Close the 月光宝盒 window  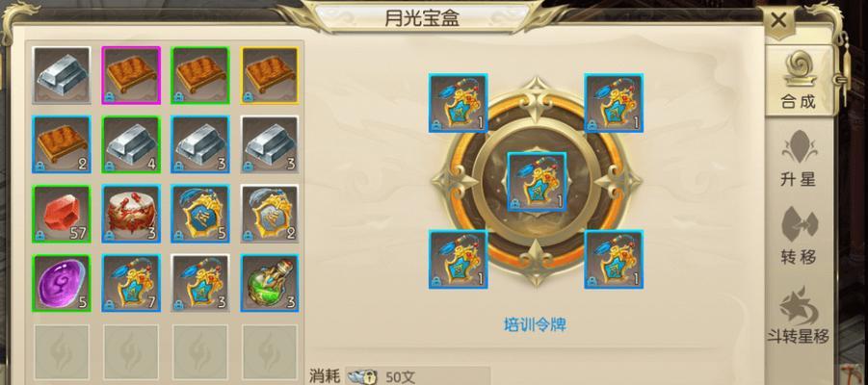point(778,21)
